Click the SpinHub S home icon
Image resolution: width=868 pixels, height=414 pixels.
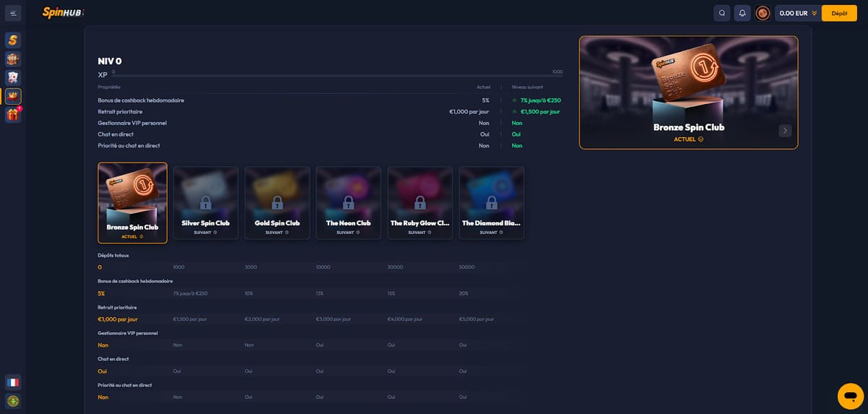tap(13, 40)
